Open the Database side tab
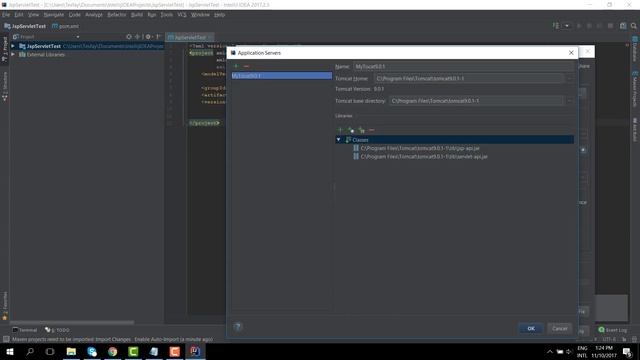The width and height of the screenshot is (640, 360). (635, 49)
